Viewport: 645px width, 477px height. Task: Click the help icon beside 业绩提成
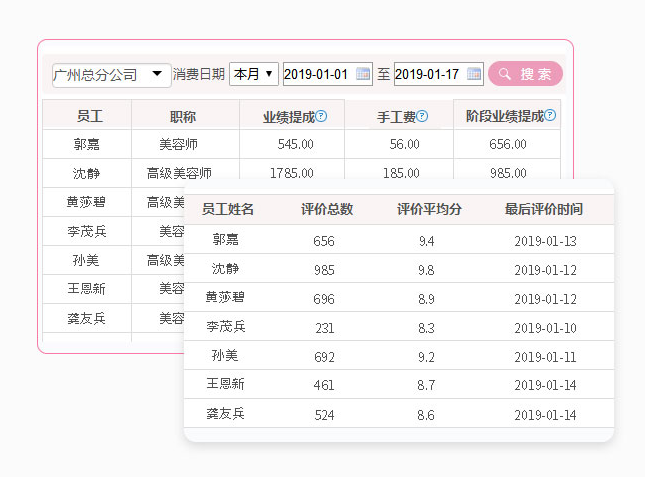322,116
